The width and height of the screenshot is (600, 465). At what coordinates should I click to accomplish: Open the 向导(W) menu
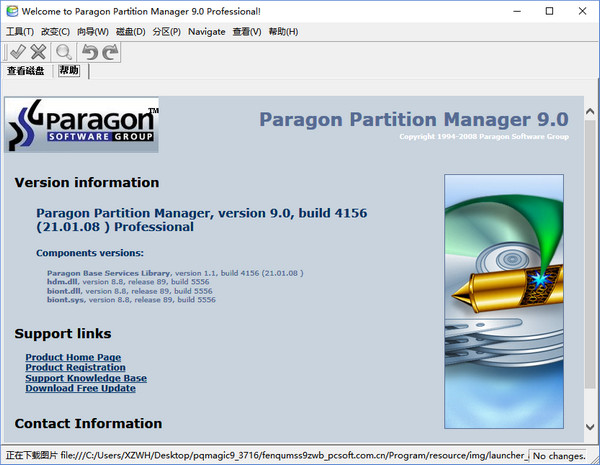click(x=93, y=32)
